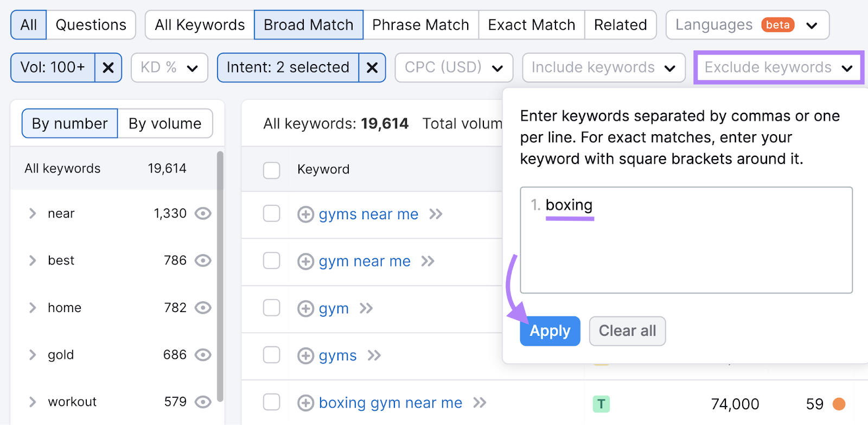
Task: Remove the "Vol: 100+" filter with its X
Action: point(108,67)
